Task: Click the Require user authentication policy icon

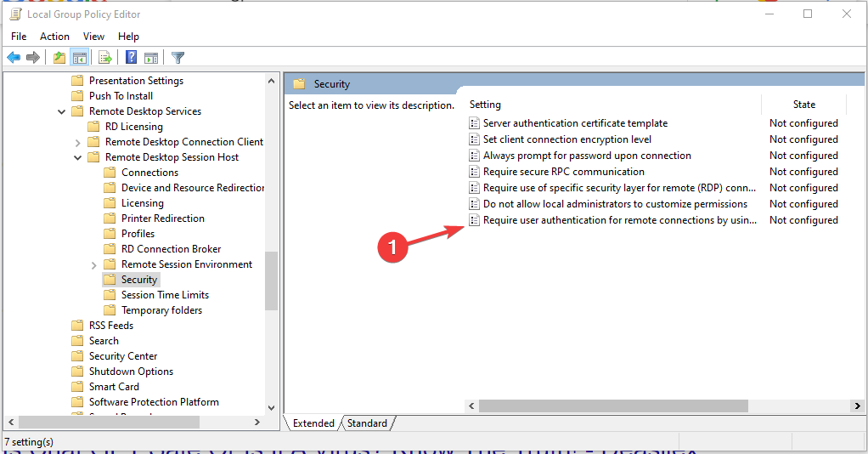Action: point(474,220)
